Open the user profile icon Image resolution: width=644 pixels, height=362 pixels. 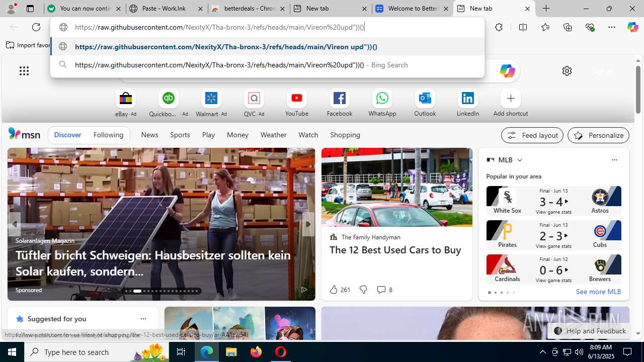[11, 9]
